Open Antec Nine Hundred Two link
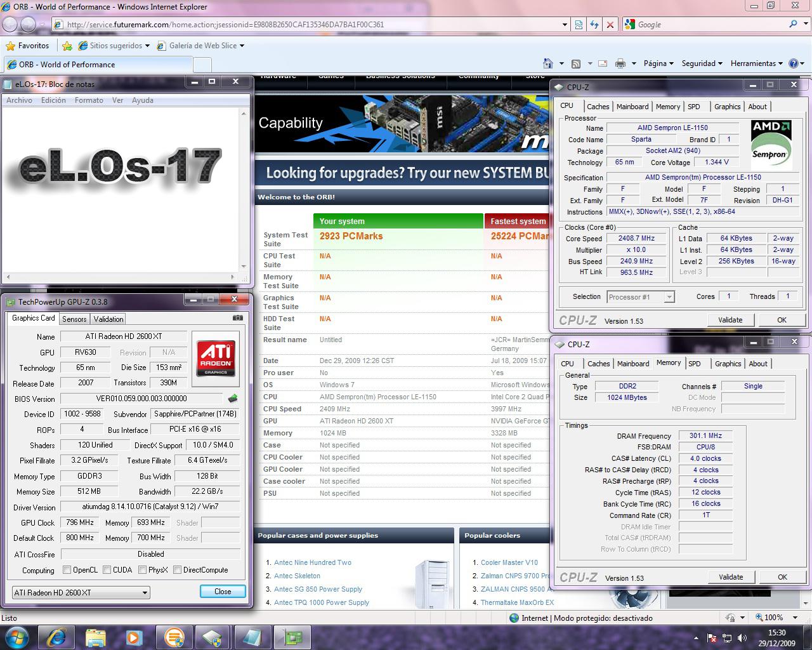Viewport: 812px width, 650px height. [313, 562]
